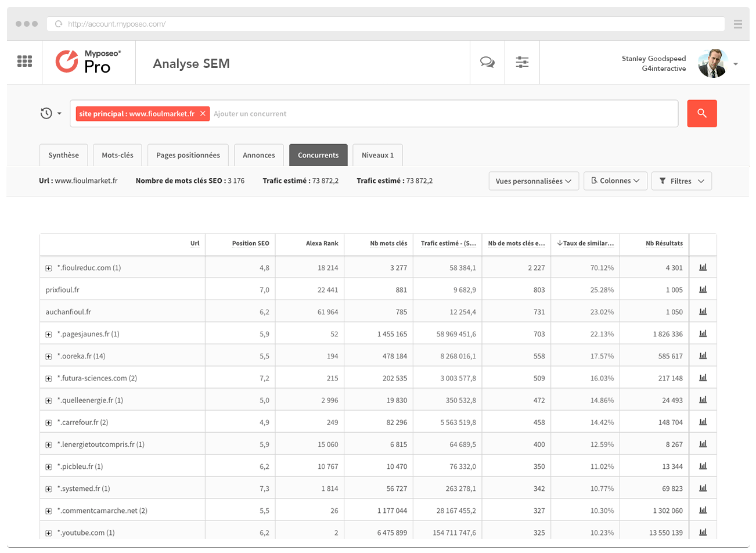Expand the *.lenergietoutcompris.fr row
Screen dimensions: 756x553
point(49,445)
